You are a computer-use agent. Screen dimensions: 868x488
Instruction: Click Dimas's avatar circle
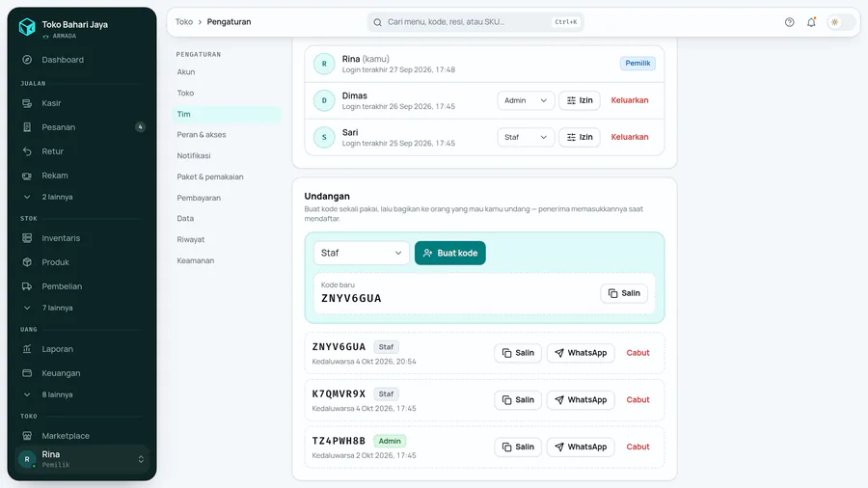[x=324, y=100]
